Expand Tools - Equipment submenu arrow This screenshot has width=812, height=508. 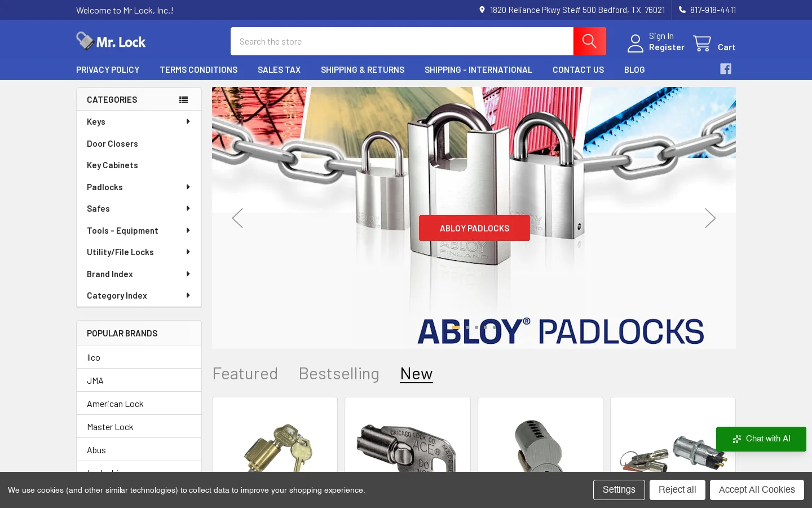[x=188, y=230]
